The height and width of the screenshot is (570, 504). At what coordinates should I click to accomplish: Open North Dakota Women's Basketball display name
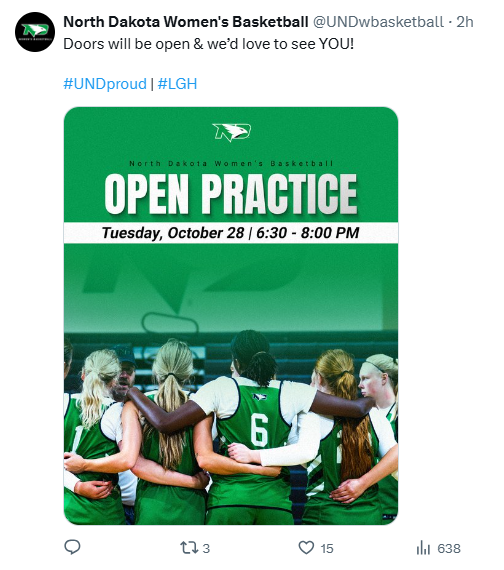pyautogui.click(x=186, y=22)
